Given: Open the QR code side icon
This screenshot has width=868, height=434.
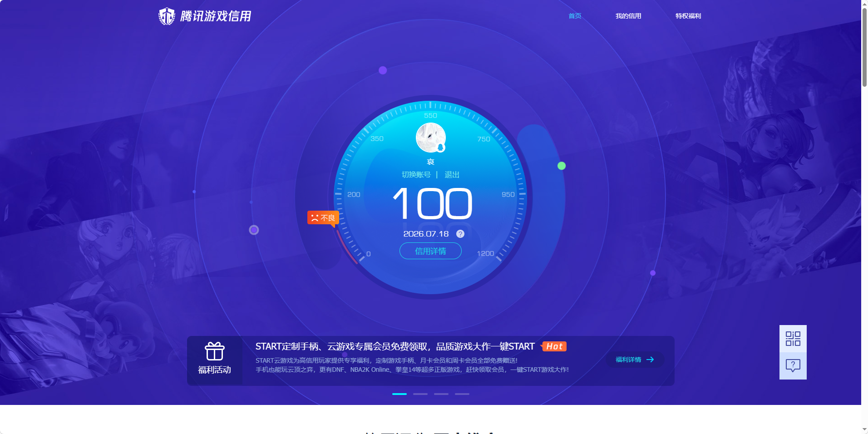Looking at the screenshot, I should tap(793, 339).
